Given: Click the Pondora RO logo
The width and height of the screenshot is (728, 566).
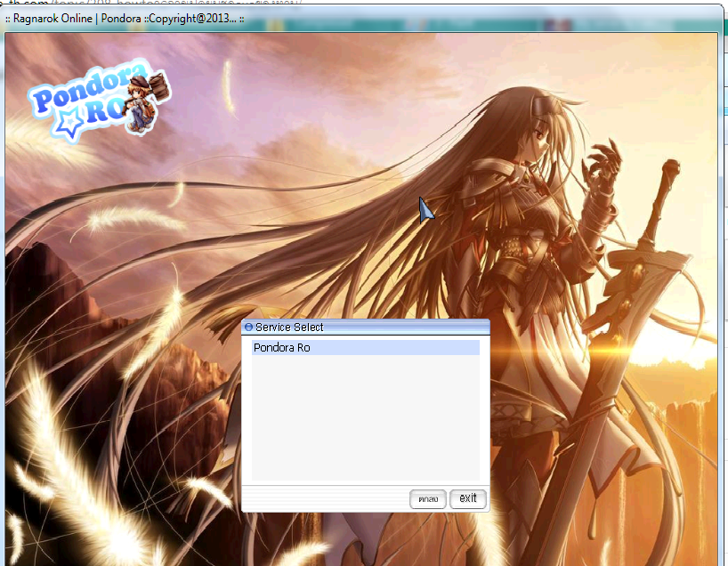Looking at the screenshot, I should (x=100, y=100).
